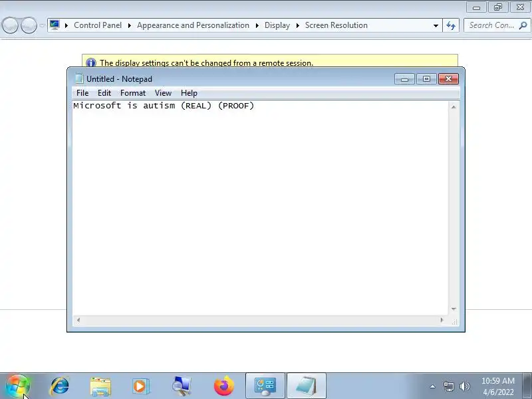Screen dimensions: 532x399
Task: Open network status tray icon
Action: pyautogui.click(x=448, y=386)
